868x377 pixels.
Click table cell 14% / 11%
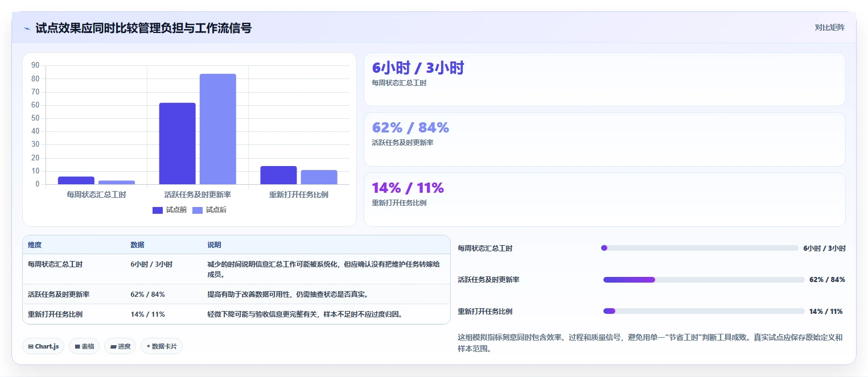point(147,314)
